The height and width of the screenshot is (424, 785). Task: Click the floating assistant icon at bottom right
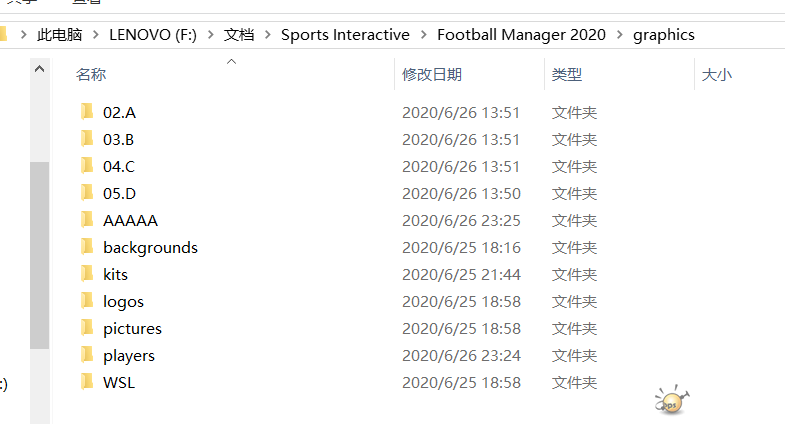(672, 400)
